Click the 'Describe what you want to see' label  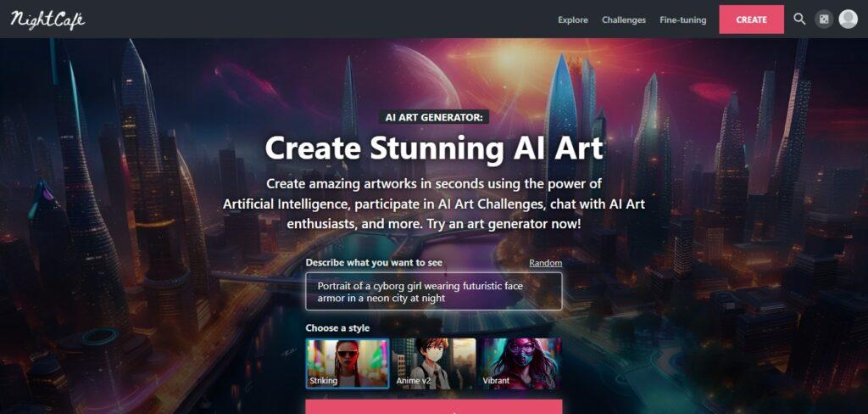tap(374, 263)
